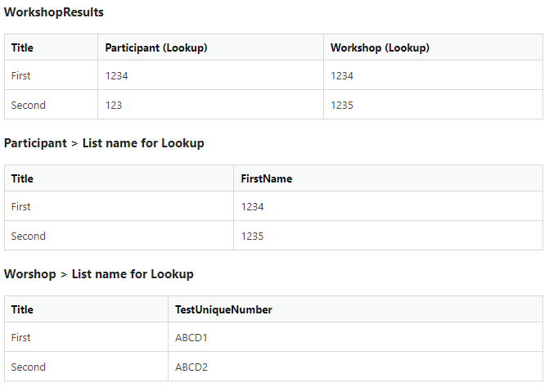Select the Title header above TestUniqueNumber's table
549x392 pixels.
coord(22,309)
